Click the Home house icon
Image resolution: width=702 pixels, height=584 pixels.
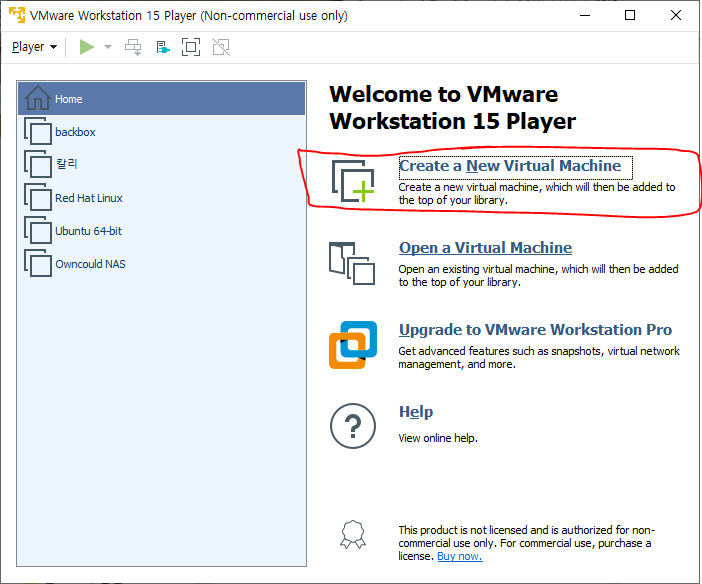(x=38, y=98)
